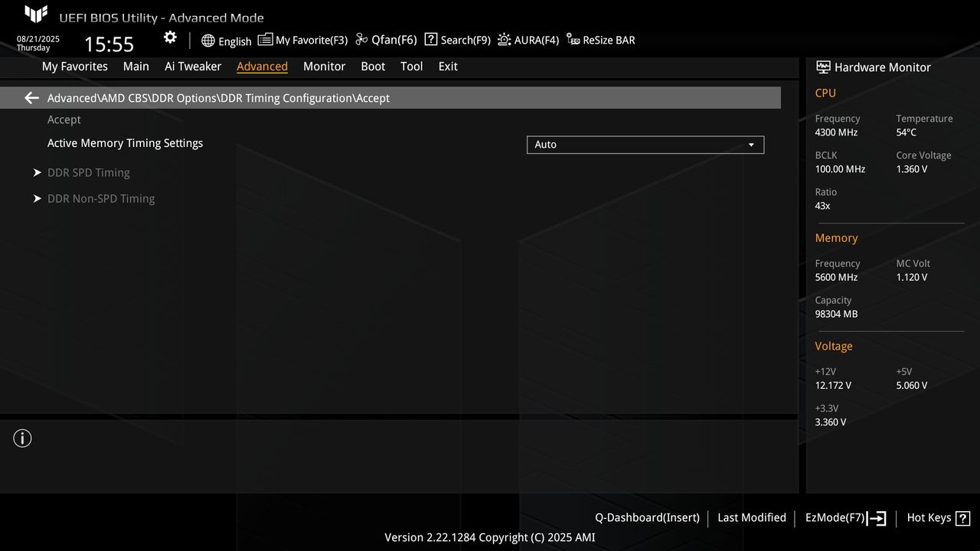
Task: Click the back arrow to leave Accept page
Action: point(31,97)
